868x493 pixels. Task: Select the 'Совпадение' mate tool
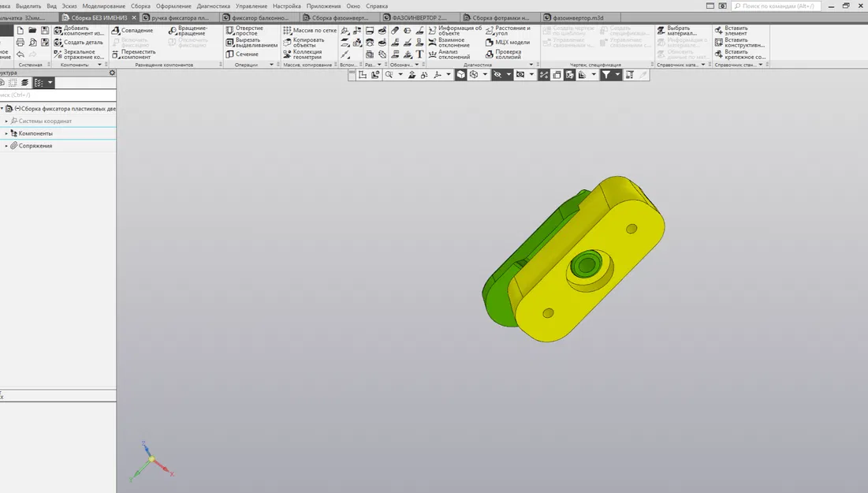click(x=132, y=31)
